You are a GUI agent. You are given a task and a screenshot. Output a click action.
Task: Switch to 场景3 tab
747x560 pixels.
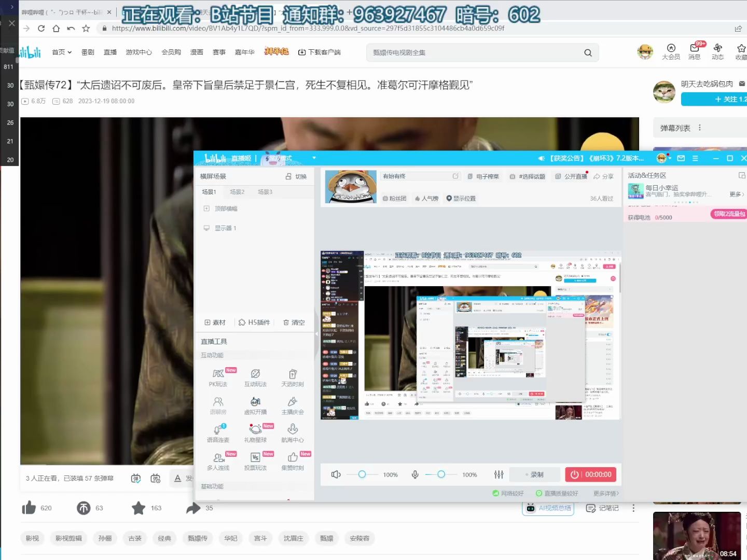click(265, 192)
